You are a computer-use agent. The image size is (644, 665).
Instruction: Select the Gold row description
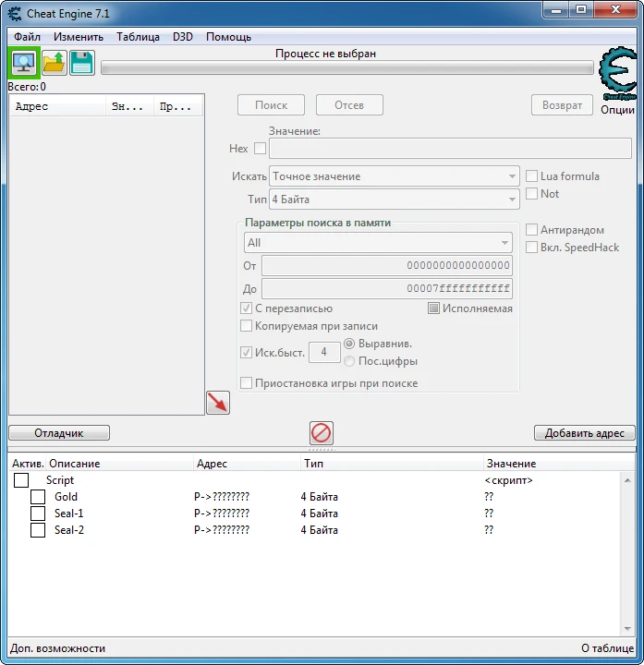(x=66, y=497)
